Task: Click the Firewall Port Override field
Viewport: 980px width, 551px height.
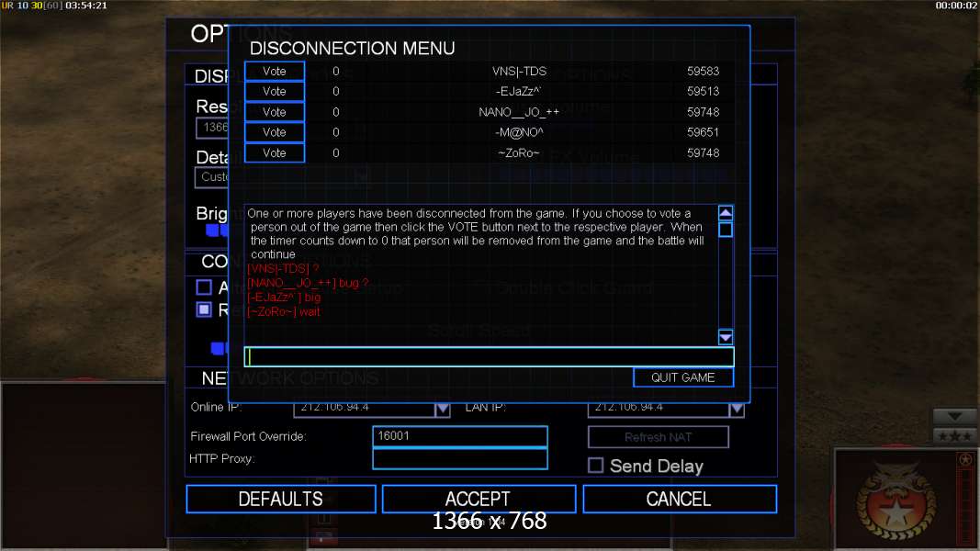Action: coord(460,436)
